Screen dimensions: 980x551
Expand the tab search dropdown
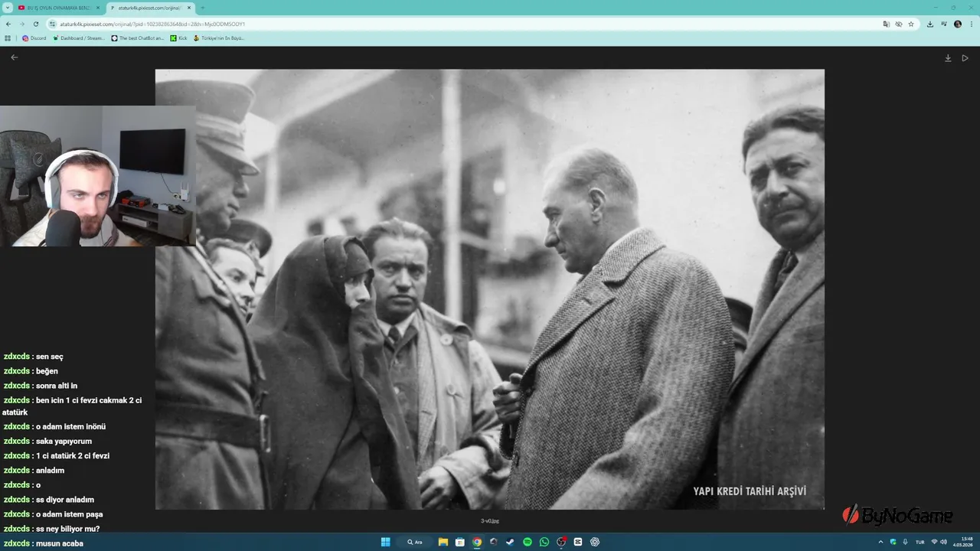[8, 8]
